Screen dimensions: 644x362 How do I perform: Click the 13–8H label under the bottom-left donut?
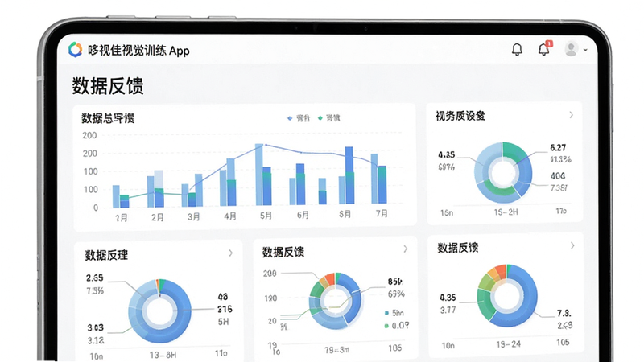(163, 355)
